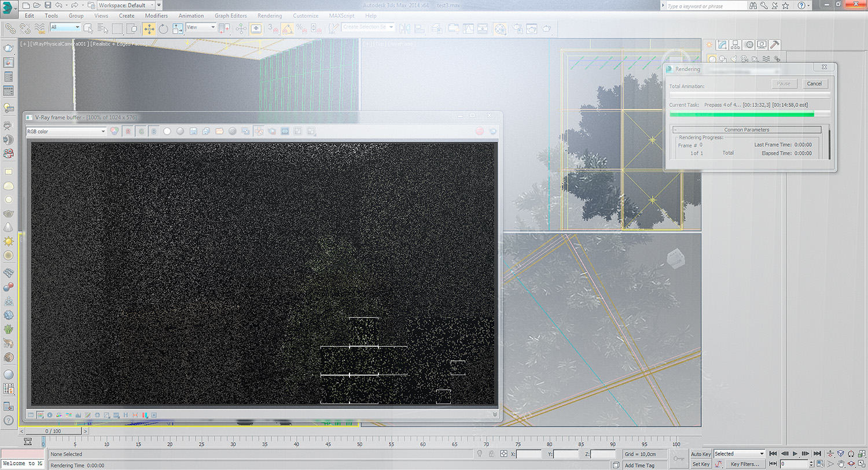
Task: Toggle Selection Lock padlock
Action: pos(491,454)
